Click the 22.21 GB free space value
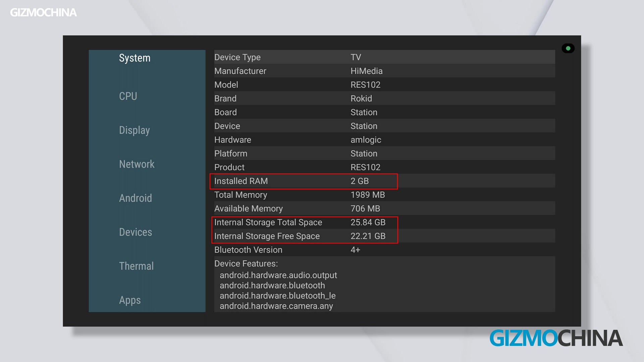The image size is (644, 362). coord(368,236)
